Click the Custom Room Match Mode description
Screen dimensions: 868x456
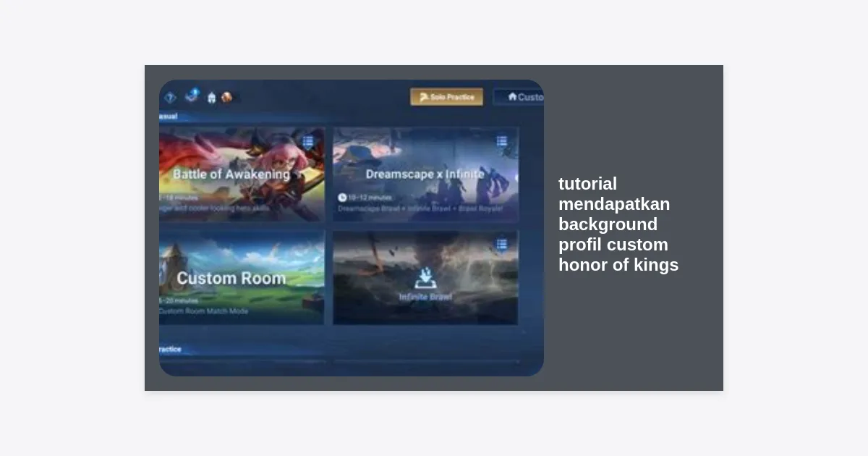tap(204, 311)
